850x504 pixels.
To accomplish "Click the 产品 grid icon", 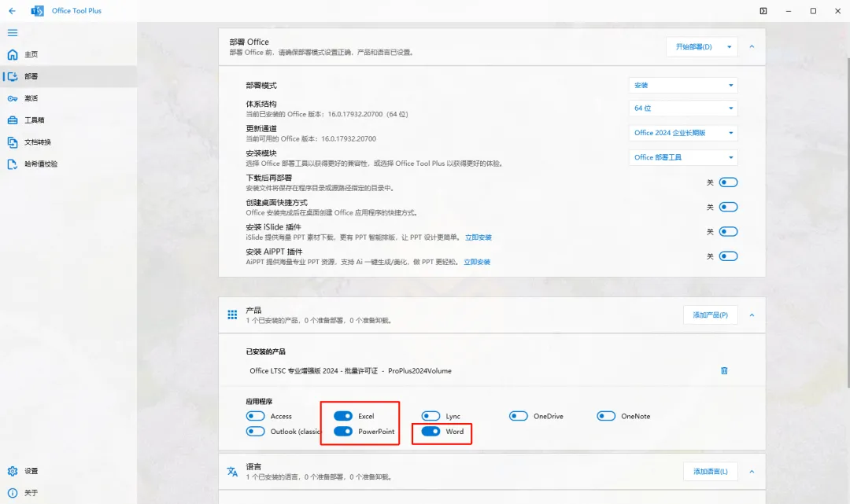I will tap(232, 315).
